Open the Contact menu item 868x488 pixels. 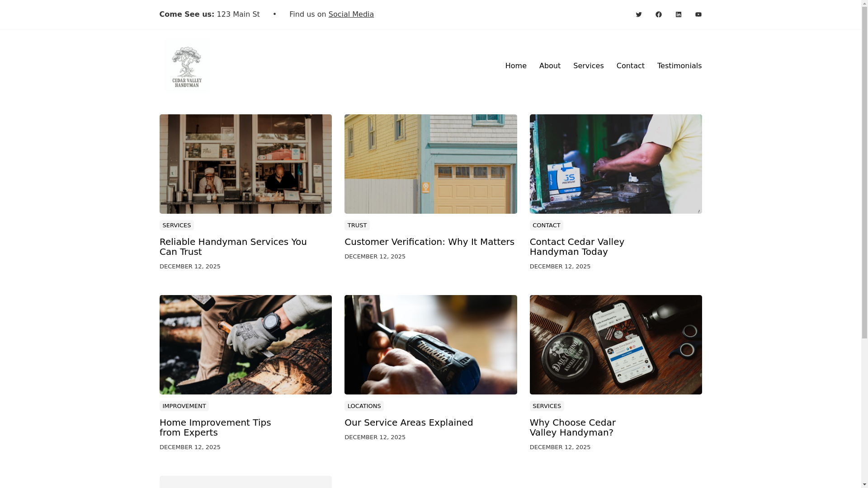630,66
